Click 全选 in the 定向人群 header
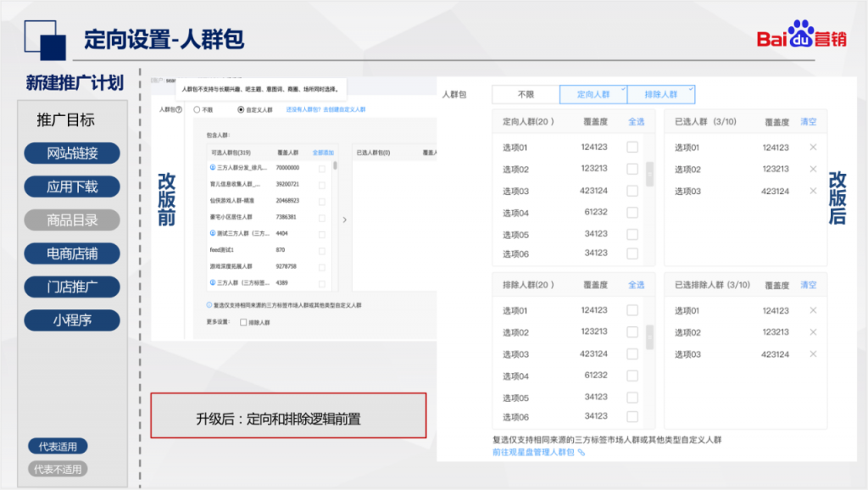Screen dimensions: 868x490 tap(636, 122)
